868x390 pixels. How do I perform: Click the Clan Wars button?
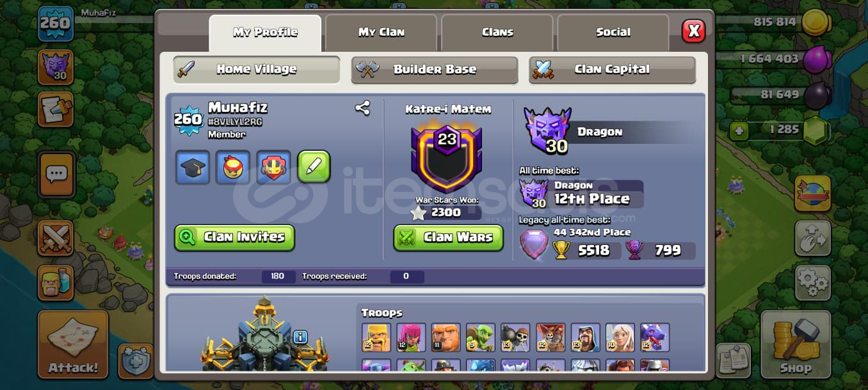pyautogui.click(x=448, y=238)
